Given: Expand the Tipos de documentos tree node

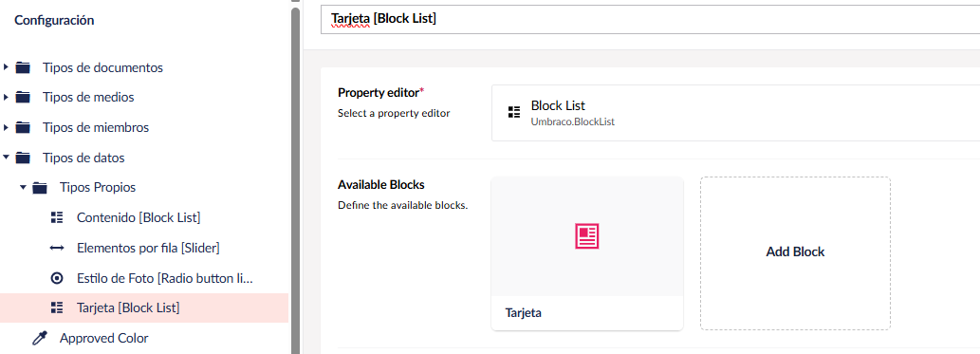Looking at the screenshot, I should pyautogui.click(x=6, y=67).
